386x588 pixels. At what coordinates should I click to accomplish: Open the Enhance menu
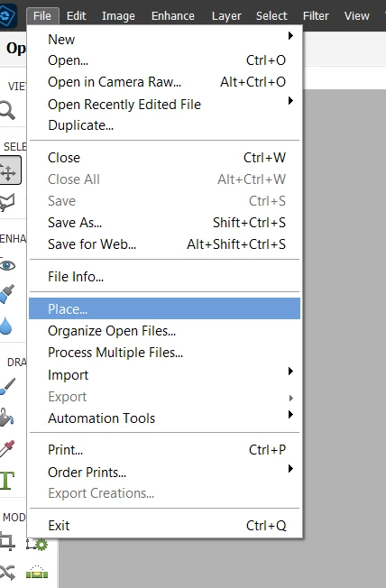[x=173, y=15]
